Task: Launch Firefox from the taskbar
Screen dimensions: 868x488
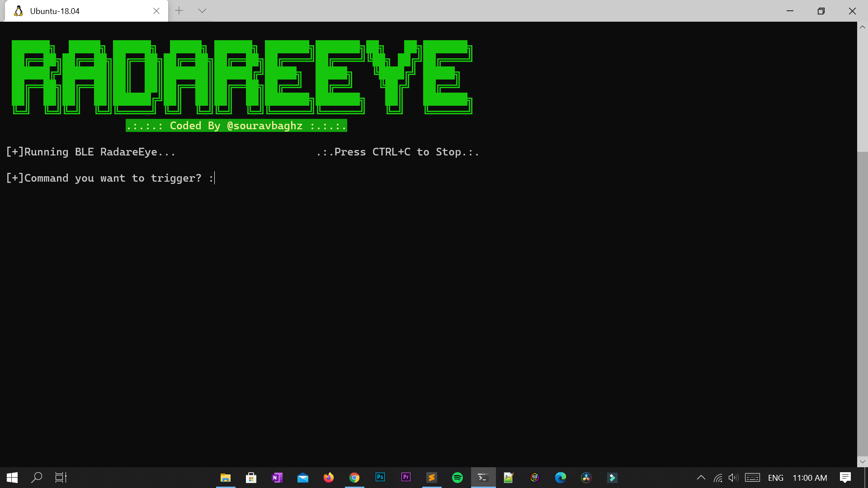Action: click(329, 478)
